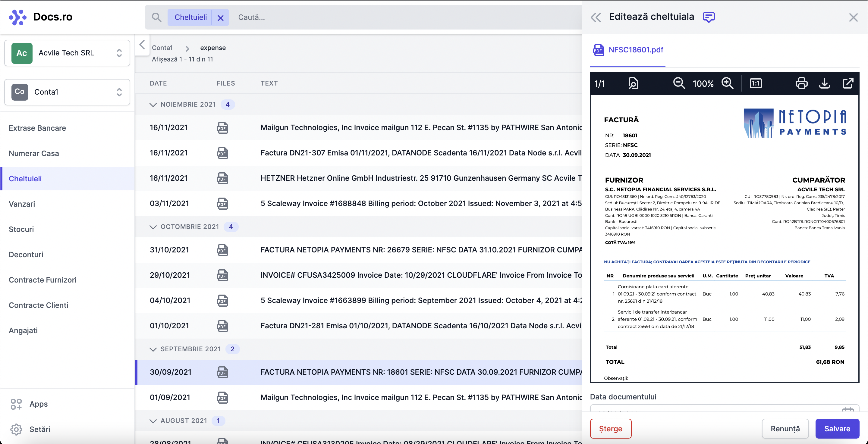Screen dimensions: 868x444
Task: Open the Acvile Tech SRL company selector
Action: click(67, 53)
